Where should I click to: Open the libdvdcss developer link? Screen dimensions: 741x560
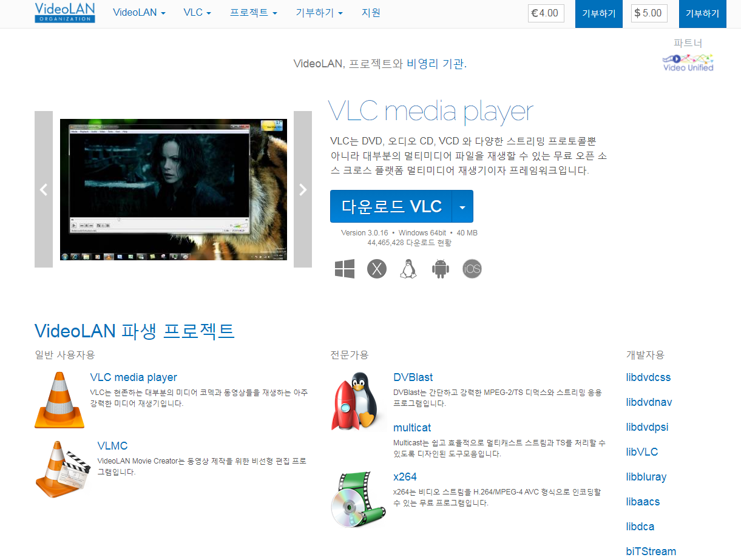648,377
